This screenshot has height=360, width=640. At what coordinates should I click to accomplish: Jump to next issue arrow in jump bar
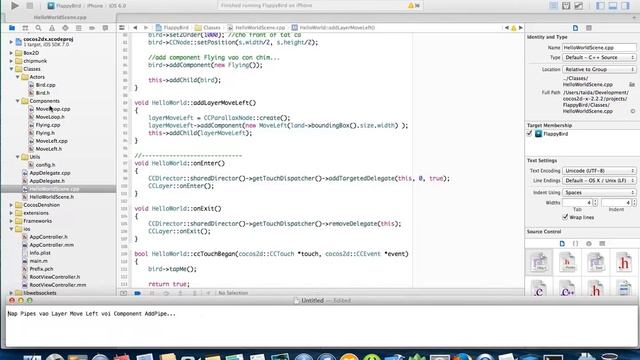520,28
